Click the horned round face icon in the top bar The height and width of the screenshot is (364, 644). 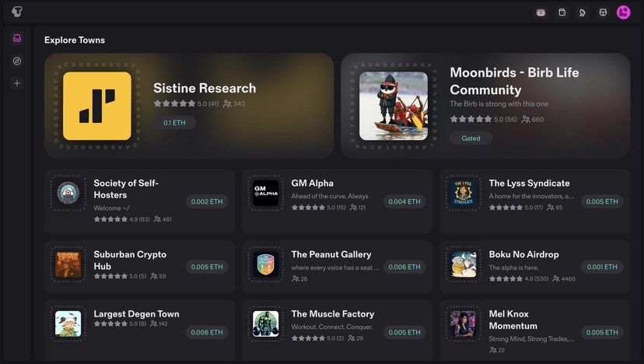[x=603, y=12]
